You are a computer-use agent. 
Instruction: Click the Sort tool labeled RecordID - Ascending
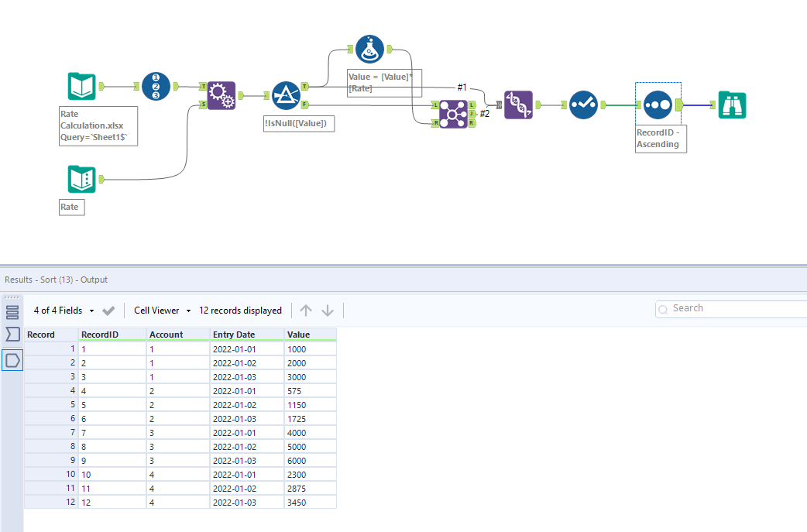658,105
